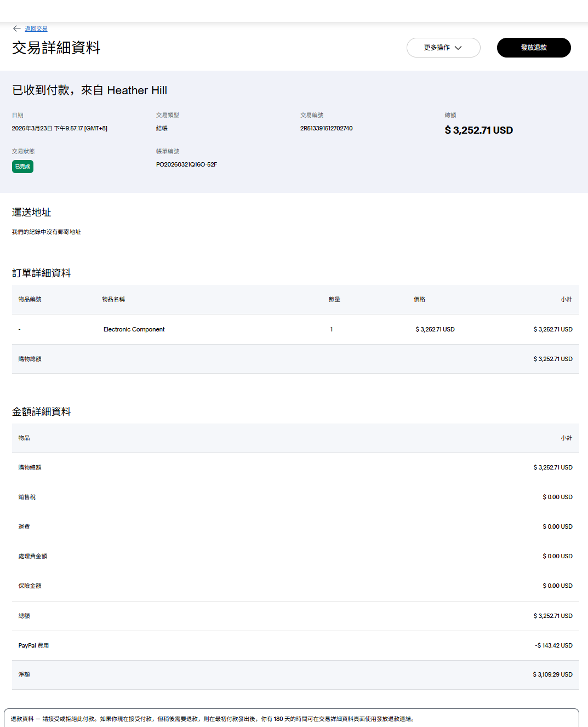Click the back arrow icon
This screenshot has height=727, width=588.
[x=16, y=28]
